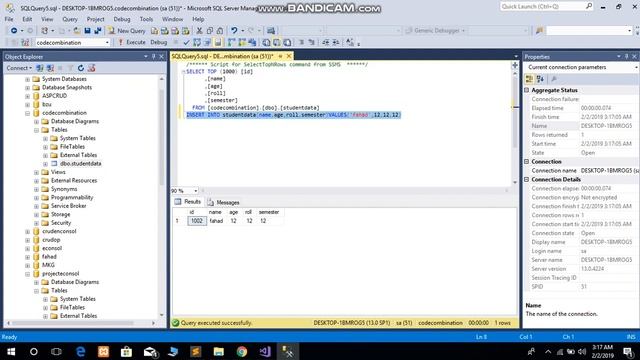
Task: Open the Query menu
Action: [x=70, y=19]
